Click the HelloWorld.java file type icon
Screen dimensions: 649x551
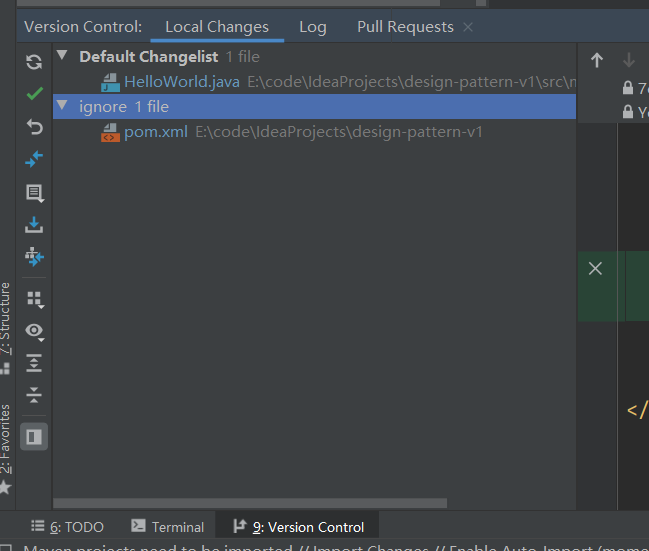[111, 82]
